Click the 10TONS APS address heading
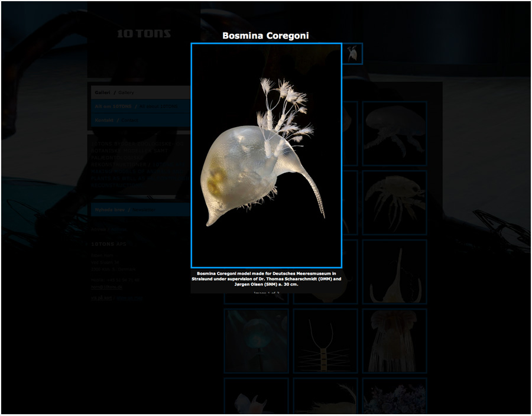 109,244
